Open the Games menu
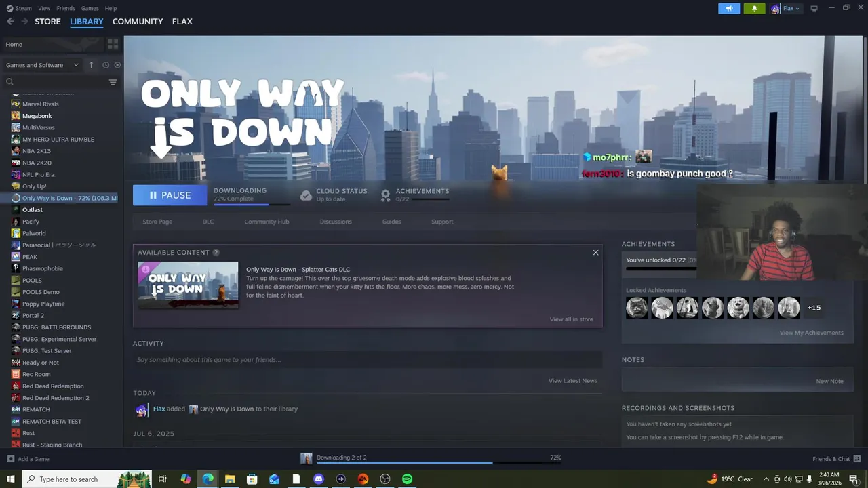Viewport: 868px width, 488px height. pyautogui.click(x=90, y=8)
